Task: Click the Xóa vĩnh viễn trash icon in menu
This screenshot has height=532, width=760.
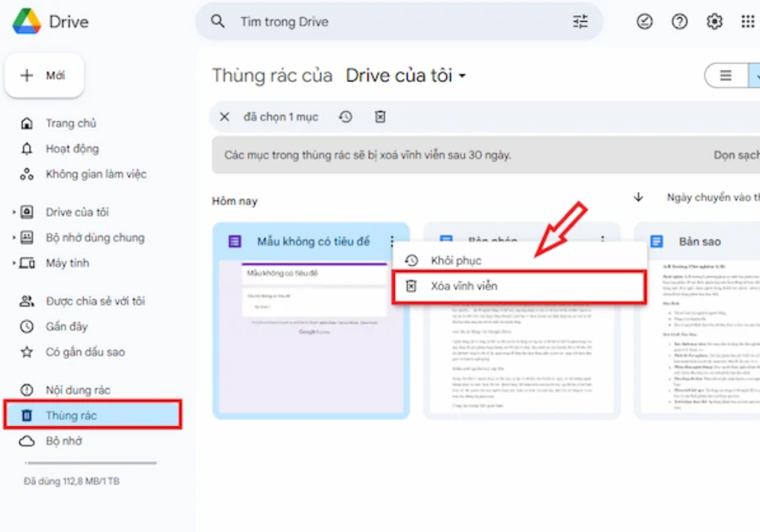Action: [411, 285]
